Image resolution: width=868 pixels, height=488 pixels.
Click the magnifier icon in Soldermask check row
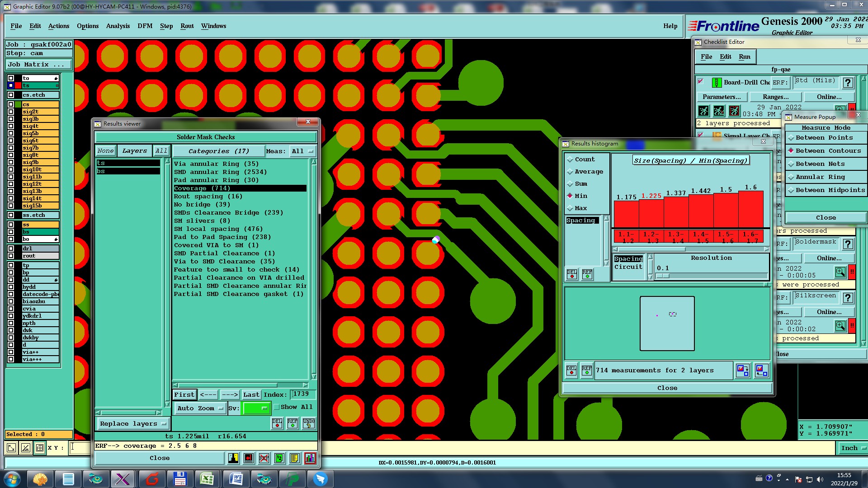pyautogui.click(x=840, y=272)
